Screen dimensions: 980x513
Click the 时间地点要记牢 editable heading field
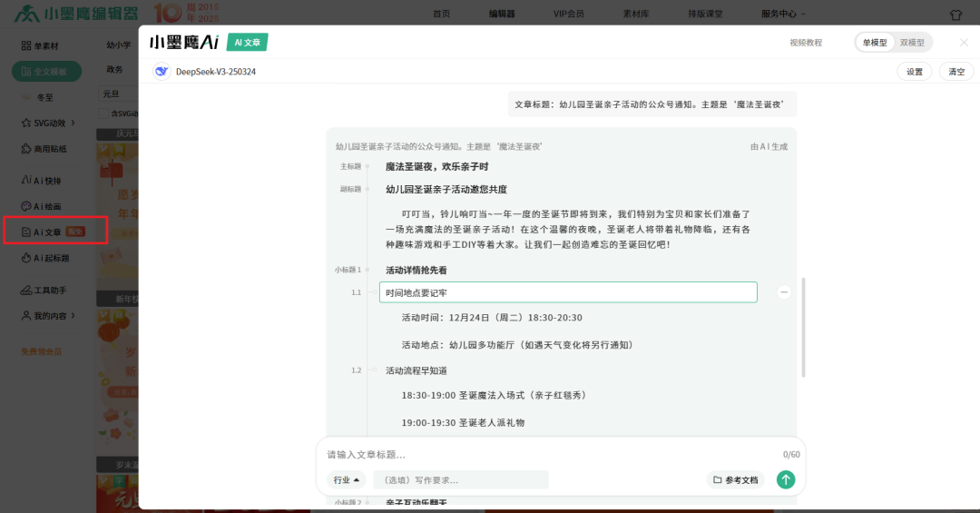568,292
